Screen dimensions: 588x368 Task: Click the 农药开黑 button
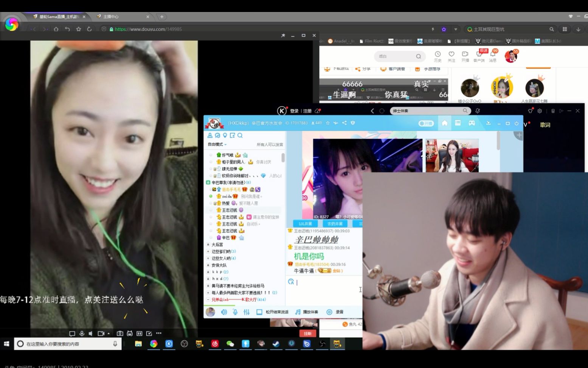pyautogui.click(x=335, y=224)
